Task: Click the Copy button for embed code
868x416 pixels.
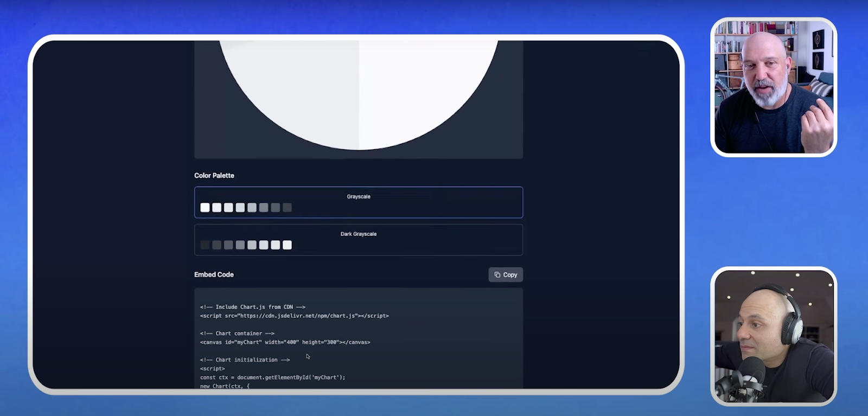Action: tap(506, 275)
